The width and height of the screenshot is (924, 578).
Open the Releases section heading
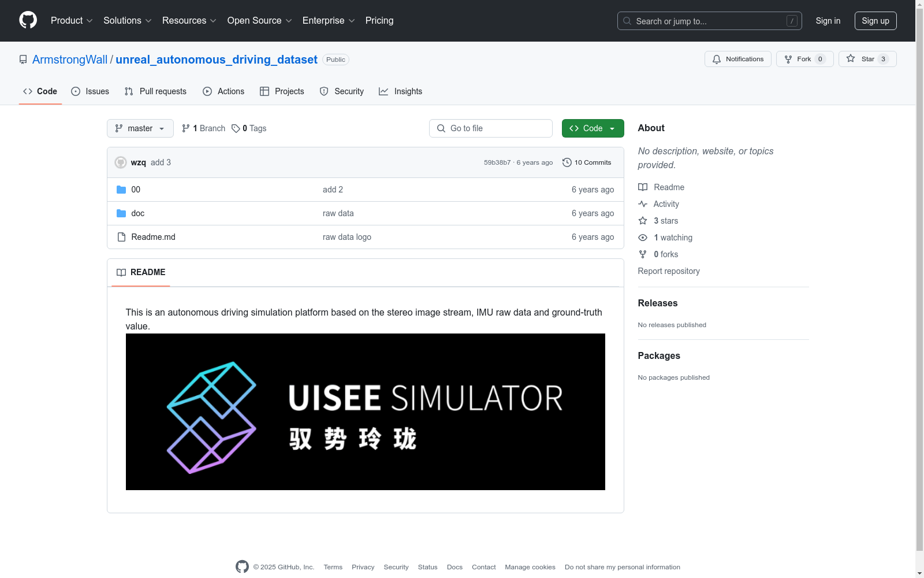[658, 303]
